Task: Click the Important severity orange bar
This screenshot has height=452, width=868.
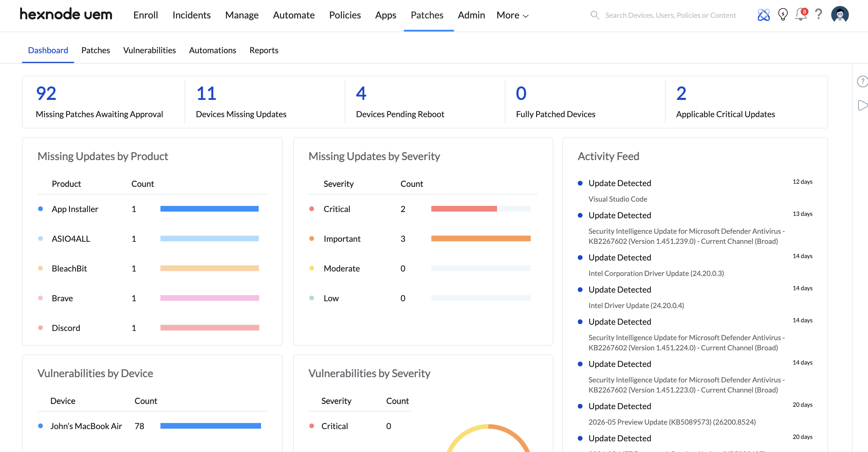Action: pos(480,238)
